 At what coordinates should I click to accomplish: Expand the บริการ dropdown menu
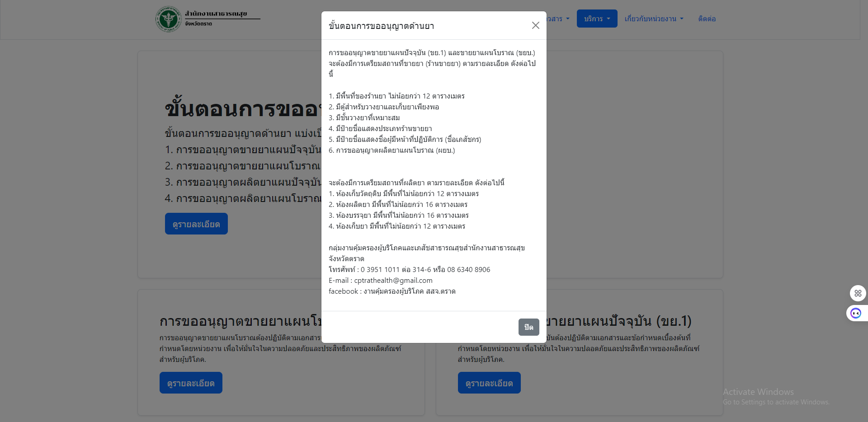[597, 19]
